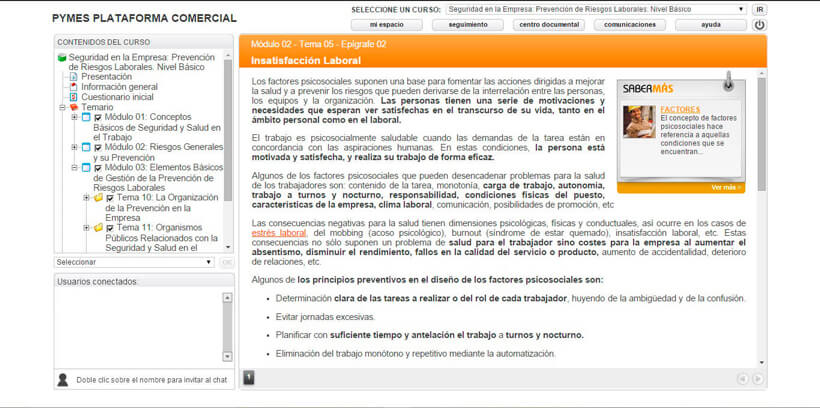Toggle Módulo 03 checkbox
Viewport: 820px width, 408px height.
click(98, 168)
